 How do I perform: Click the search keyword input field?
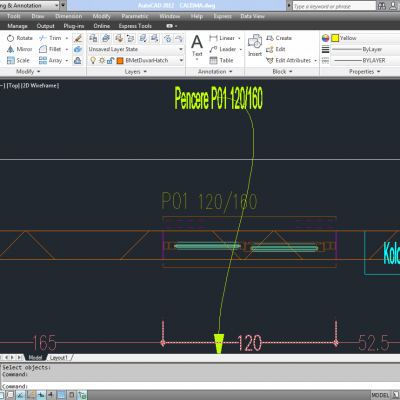334,6
